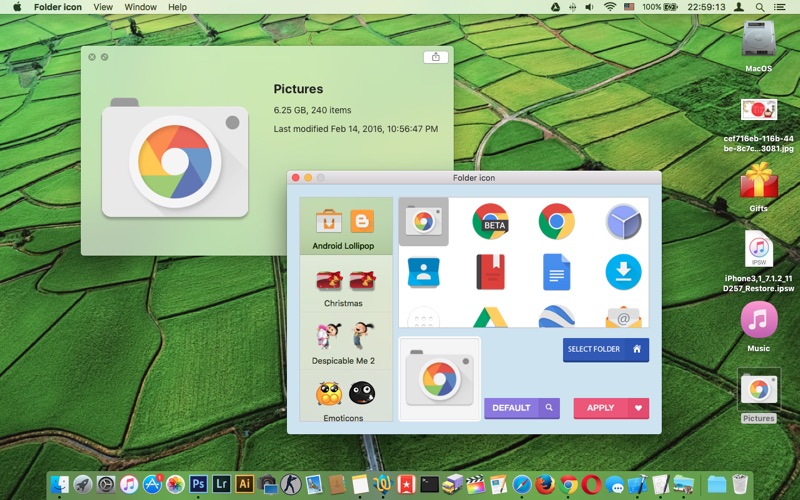Select the Music folder on desktop

click(758, 326)
